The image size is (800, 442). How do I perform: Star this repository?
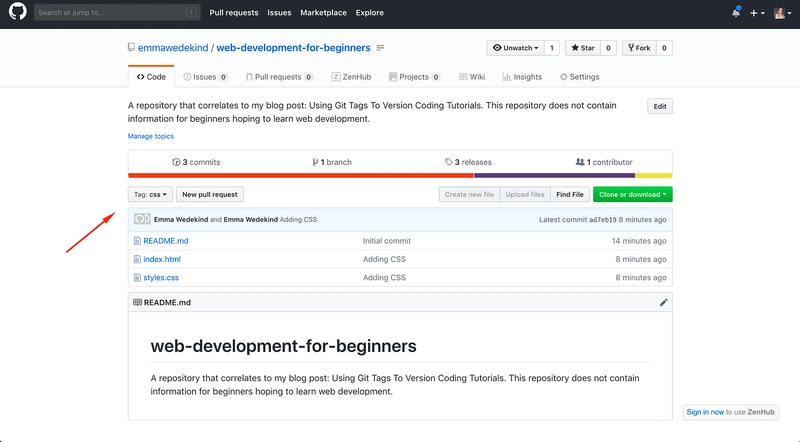coord(583,48)
